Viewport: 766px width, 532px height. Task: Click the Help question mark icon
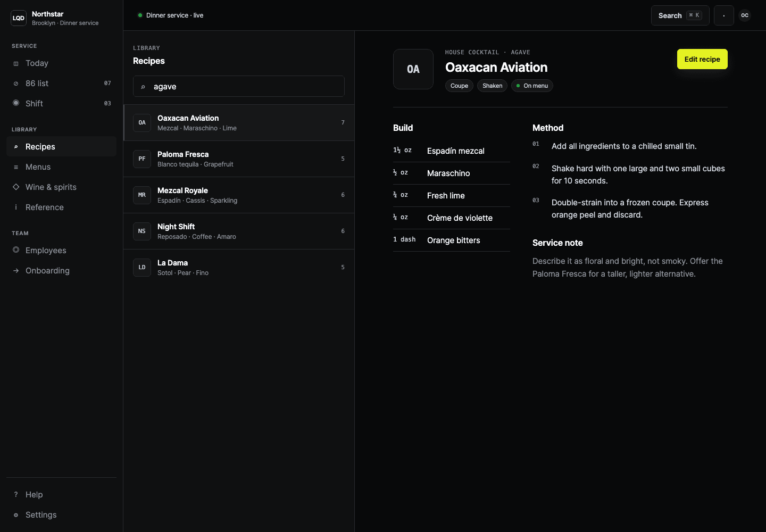[16, 495]
